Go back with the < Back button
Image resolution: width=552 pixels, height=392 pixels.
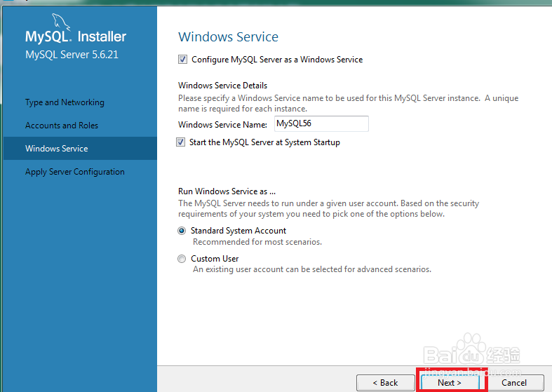(386, 382)
